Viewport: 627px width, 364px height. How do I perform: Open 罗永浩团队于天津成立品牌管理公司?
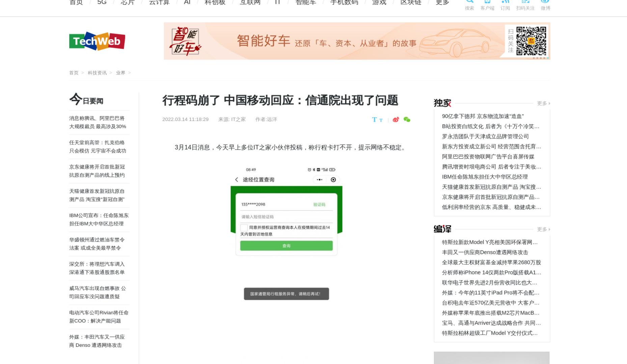coord(485,136)
